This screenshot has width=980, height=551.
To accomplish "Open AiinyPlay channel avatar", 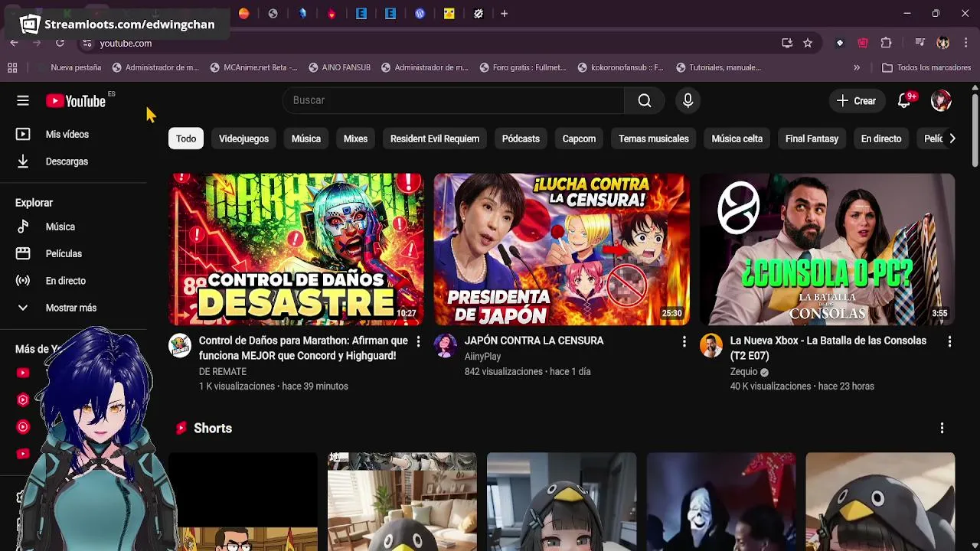I will 446,346.
